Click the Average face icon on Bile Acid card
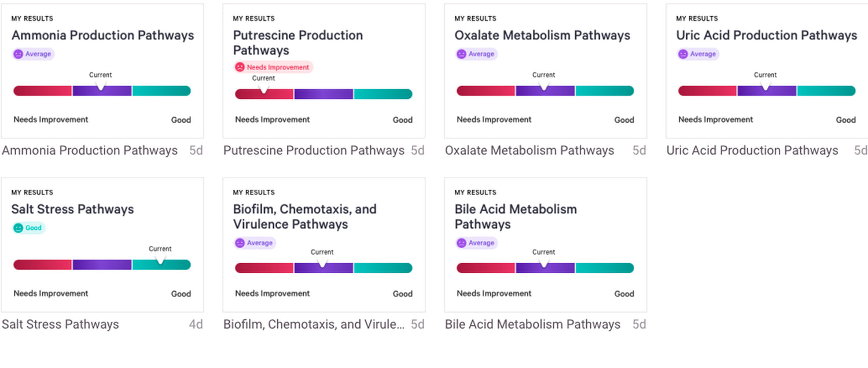The height and width of the screenshot is (368, 868). [461, 243]
